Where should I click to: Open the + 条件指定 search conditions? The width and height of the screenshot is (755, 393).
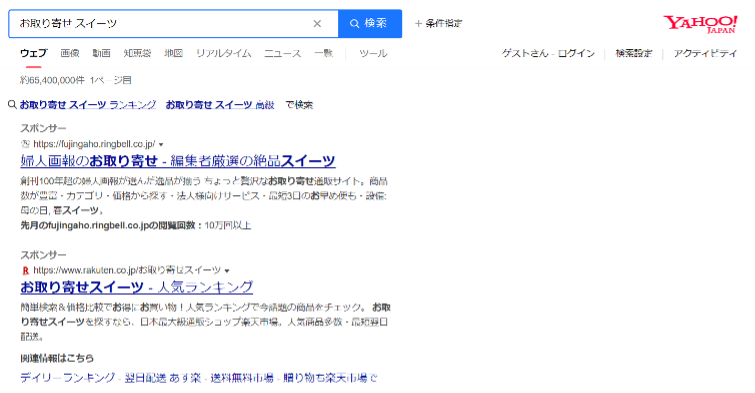[x=438, y=23]
